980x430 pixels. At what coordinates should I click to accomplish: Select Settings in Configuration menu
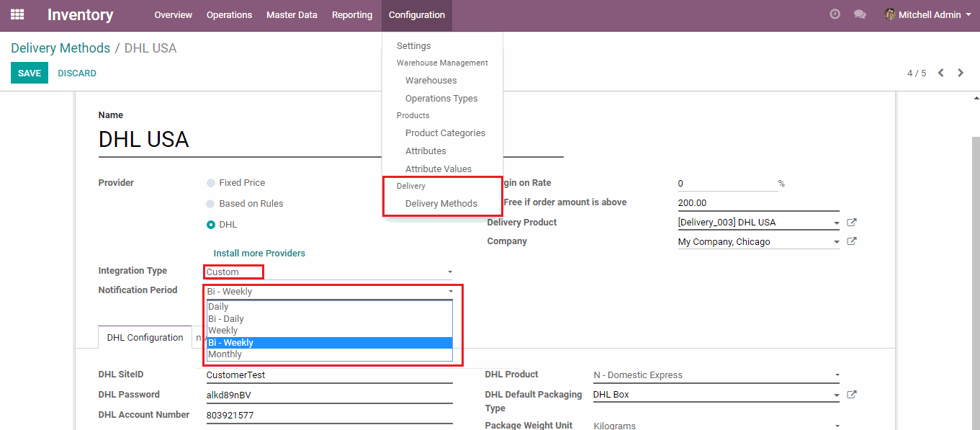point(413,46)
